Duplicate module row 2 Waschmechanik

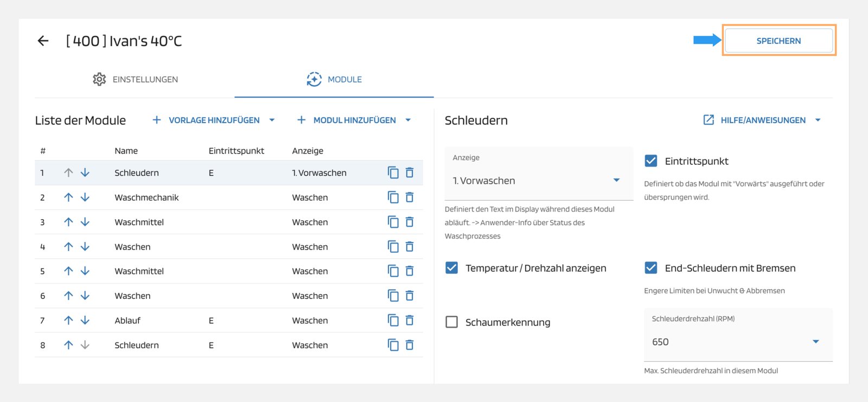coord(393,197)
